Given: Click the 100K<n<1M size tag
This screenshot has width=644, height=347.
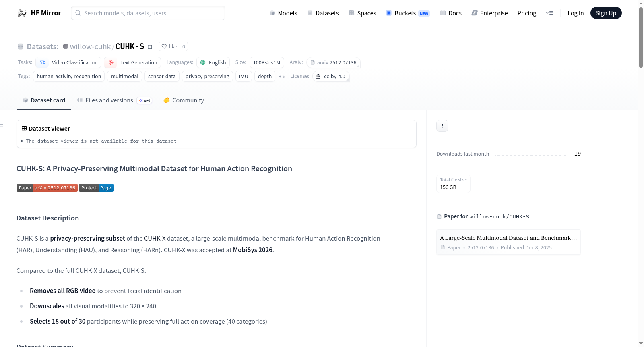Looking at the screenshot, I should point(267,62).
